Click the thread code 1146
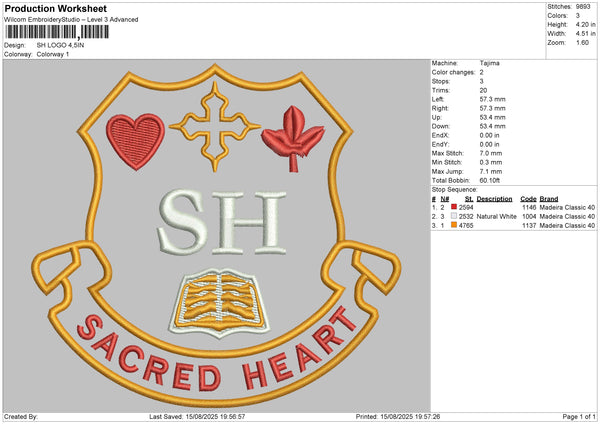 pyautogui.click(x=529, y=207)
